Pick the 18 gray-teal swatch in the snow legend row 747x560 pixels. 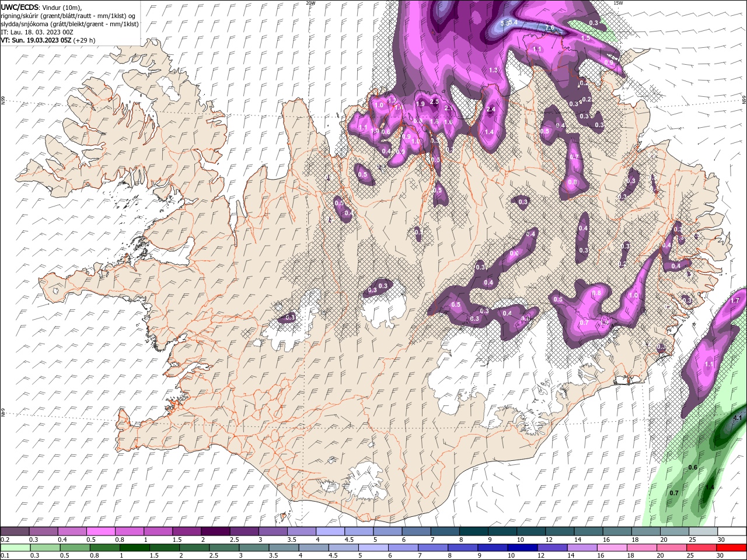click(x=645, y=531)
